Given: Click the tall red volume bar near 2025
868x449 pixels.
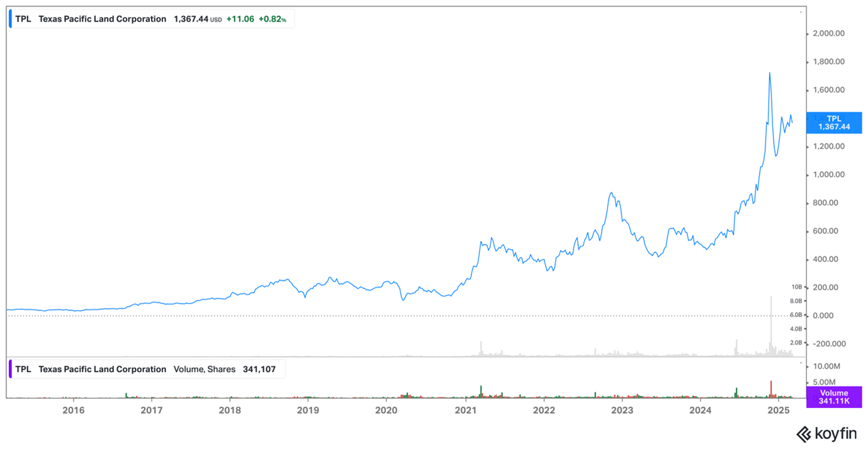Looking at the screenshot, I should coord(770,389).
